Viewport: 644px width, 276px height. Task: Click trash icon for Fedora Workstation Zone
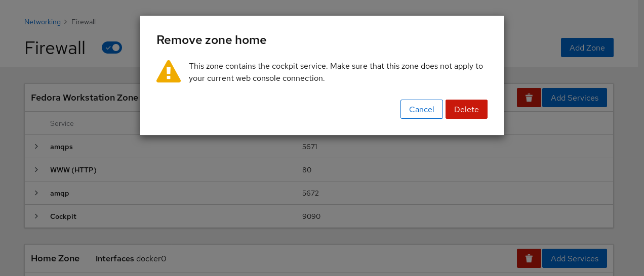point(529,98)
